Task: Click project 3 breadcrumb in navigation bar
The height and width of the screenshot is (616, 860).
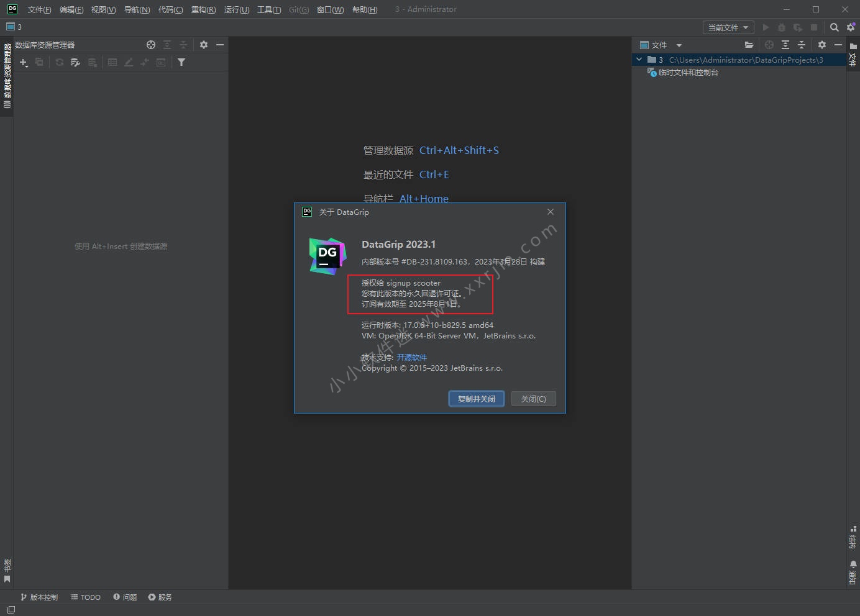Action: [x=14, y=27]
